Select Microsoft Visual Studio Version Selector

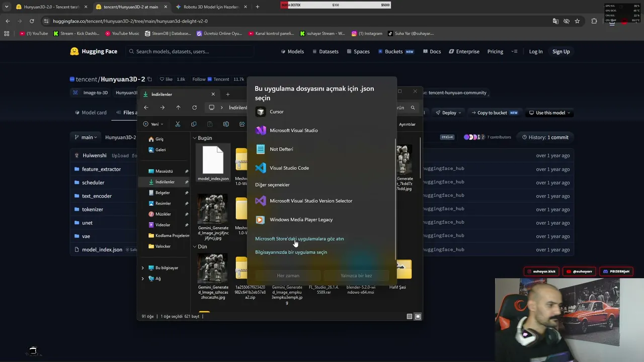coord(322,201)
